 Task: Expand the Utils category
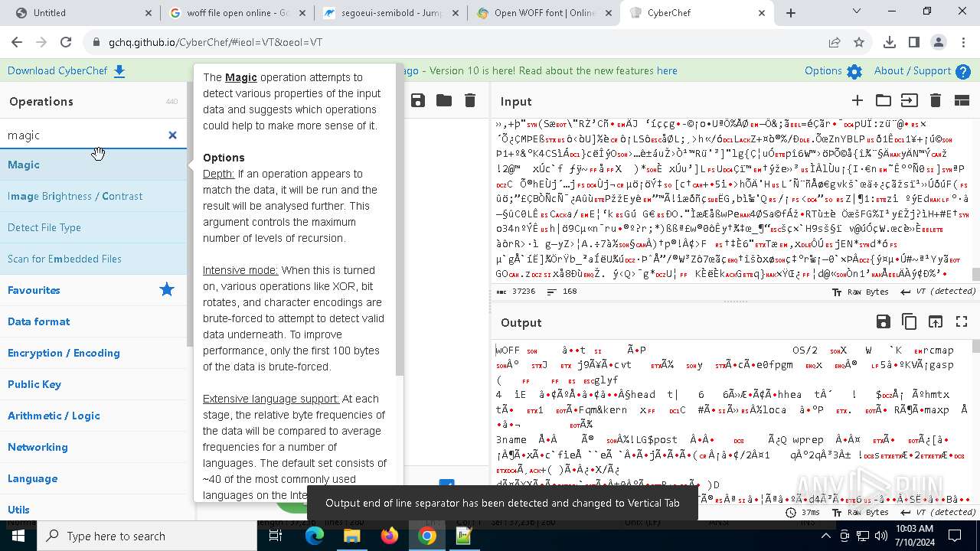click(93, 509)
